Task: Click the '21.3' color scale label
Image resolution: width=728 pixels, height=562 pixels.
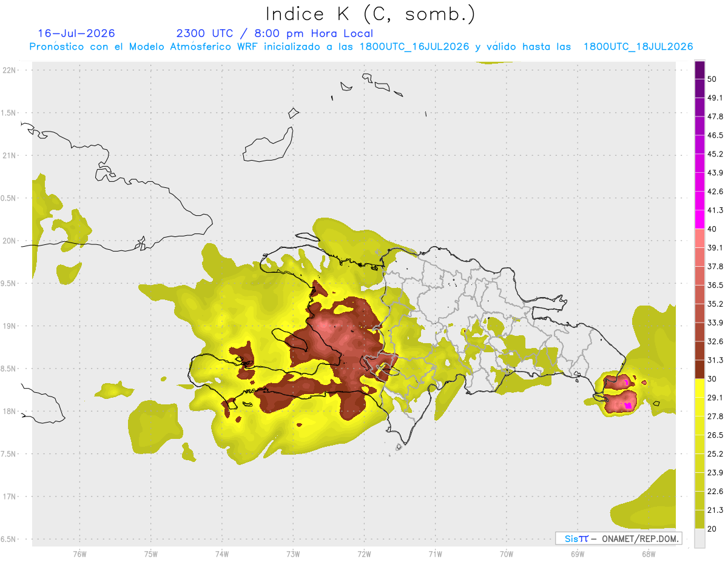Action: click(715, 510)
